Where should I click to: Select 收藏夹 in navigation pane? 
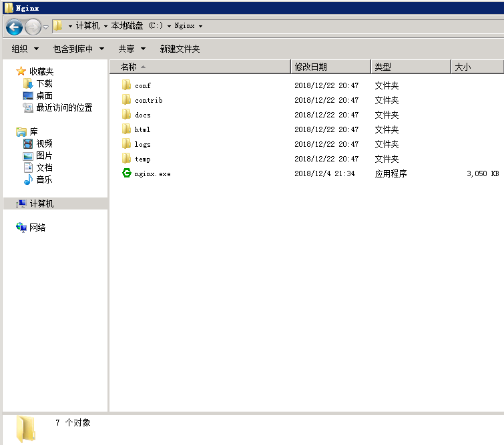(41, 71)
